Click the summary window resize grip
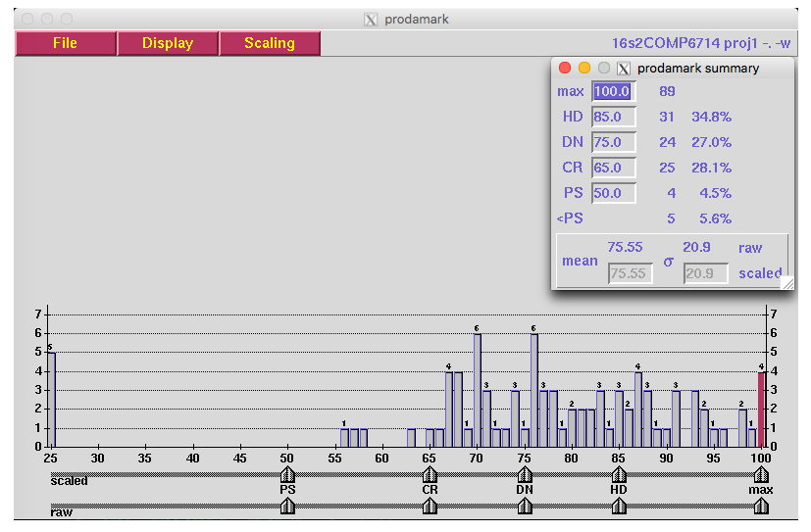Screen dimensions: 811x532 point(786,282)
